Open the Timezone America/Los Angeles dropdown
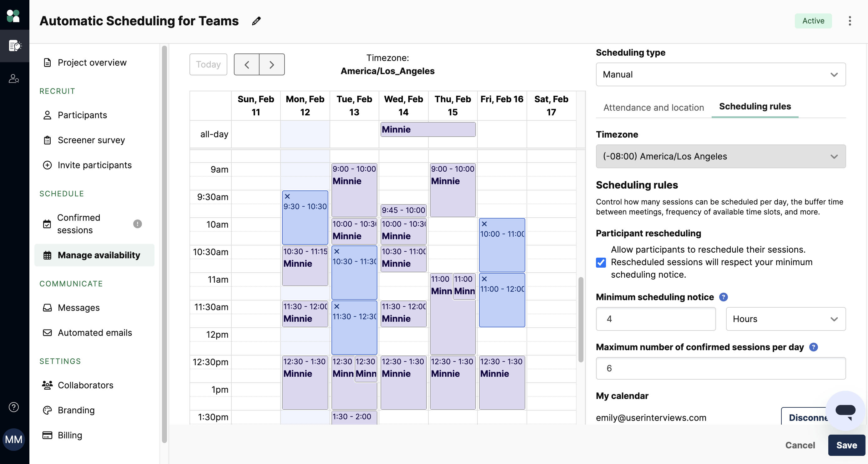868x464 pixels. point(720,156)
